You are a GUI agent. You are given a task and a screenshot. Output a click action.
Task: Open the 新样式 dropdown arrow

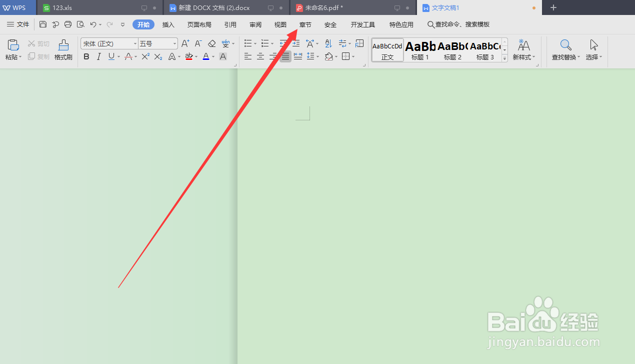click(534, 57)
